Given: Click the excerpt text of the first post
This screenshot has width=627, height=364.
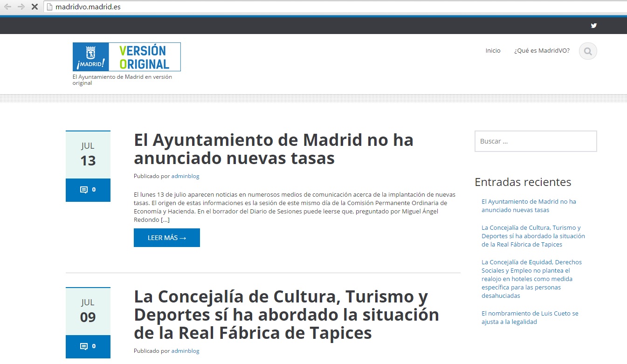Looking at the screenshot, I should coord(295,207).
